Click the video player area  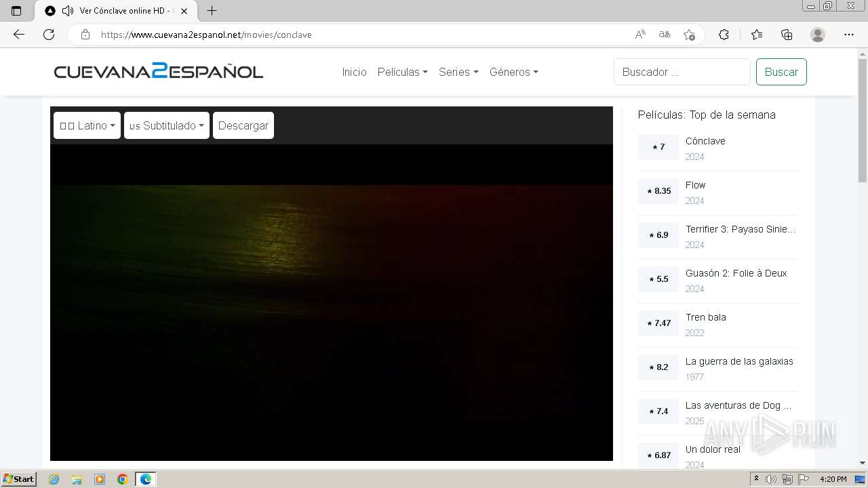coord(332,302)
